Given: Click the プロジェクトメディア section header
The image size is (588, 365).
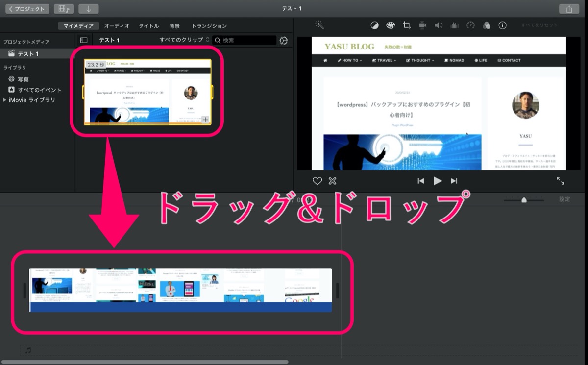Looking at the screenshot, I should click(x=26, y=42).
